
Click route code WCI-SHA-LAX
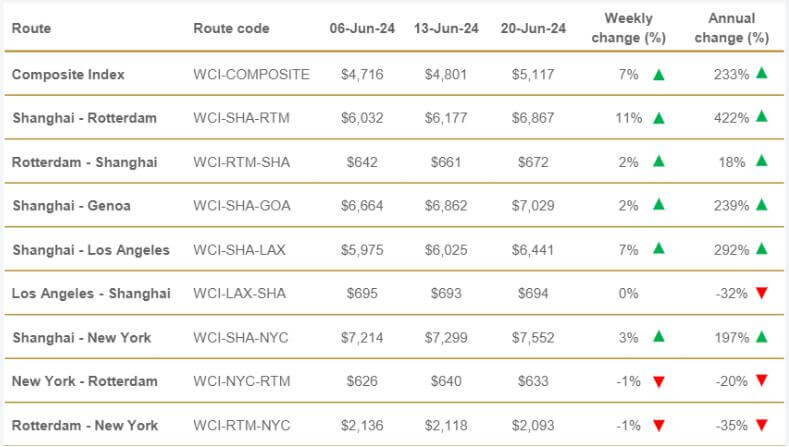click(x=241, y=250)
